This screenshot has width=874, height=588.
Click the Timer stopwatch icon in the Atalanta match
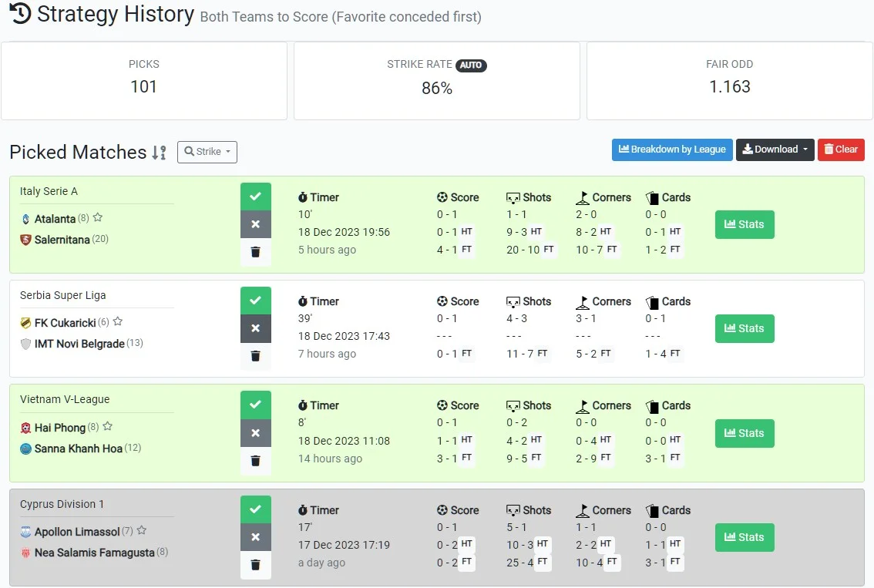pos(302,197)
